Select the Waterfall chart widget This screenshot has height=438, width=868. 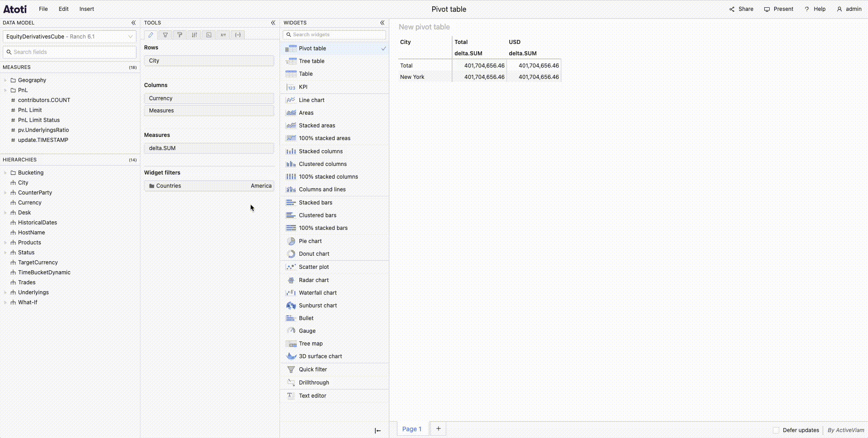click(x=317, y=292)
